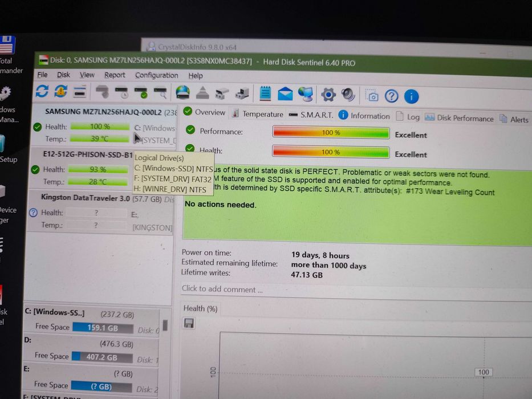This screenshot has height=399, width=532.
Task: Click the Samsung 39 °C temperature bar
Action: (100, 139)
